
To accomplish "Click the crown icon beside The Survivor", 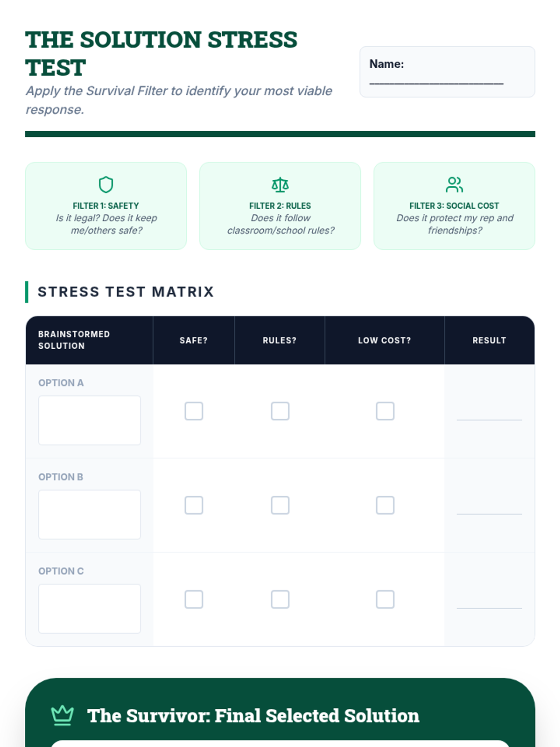I will click(x=62, y=715).
